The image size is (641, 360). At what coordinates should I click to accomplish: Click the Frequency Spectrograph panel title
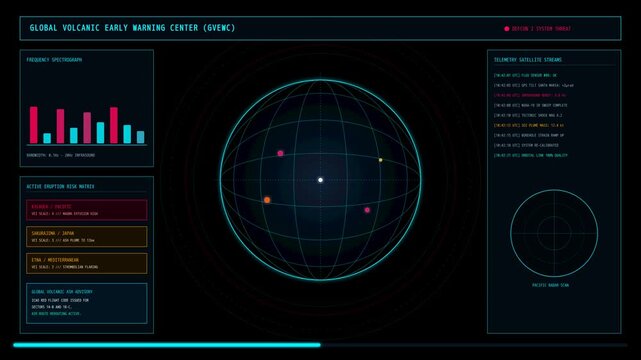coord(54,60)
